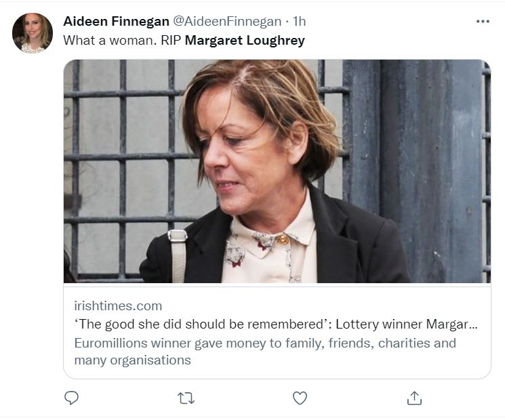The height and width of the screenshot is (420, 505).
Task: Click the reply speech bubble icon
Action: [x=71, y=398]
